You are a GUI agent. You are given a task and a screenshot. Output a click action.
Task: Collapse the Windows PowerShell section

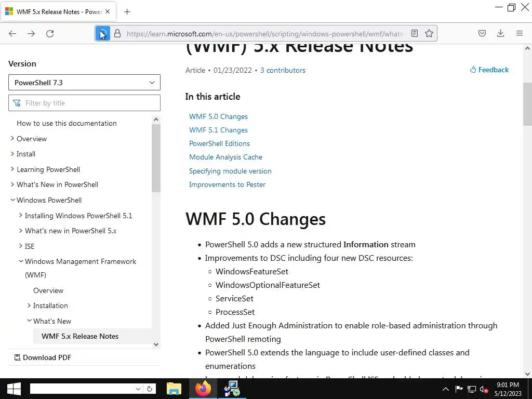click(x=12, y=200)
